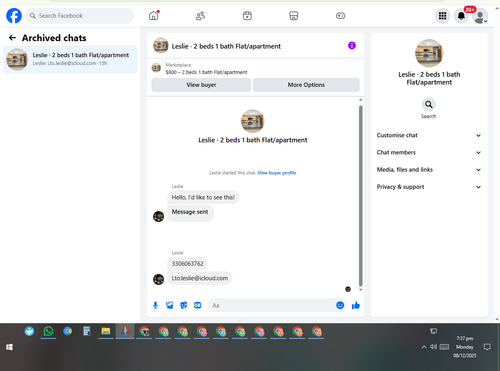Open the Friends icon in top navigation
Image resolution: width=500 pixels, height=371 pixels.
click(x=200, y=16)
